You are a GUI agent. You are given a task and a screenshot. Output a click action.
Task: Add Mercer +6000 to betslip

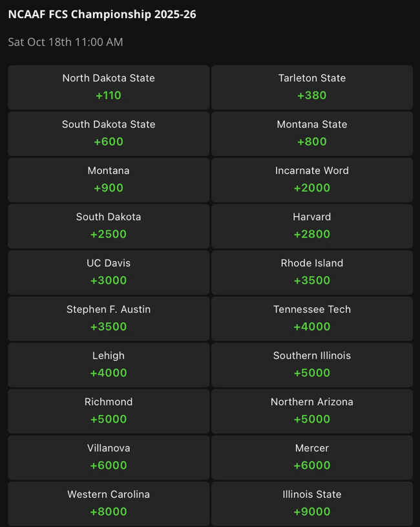click(x=312, y=457)
